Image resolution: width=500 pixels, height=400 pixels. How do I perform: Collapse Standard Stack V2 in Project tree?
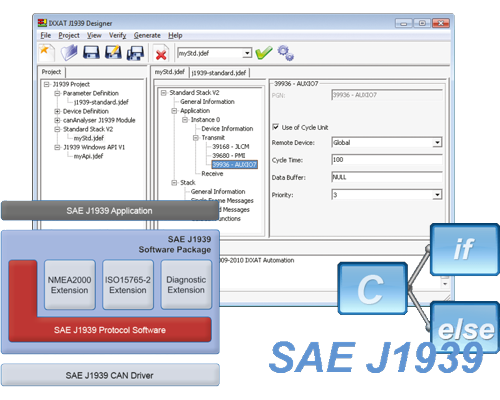57,129
